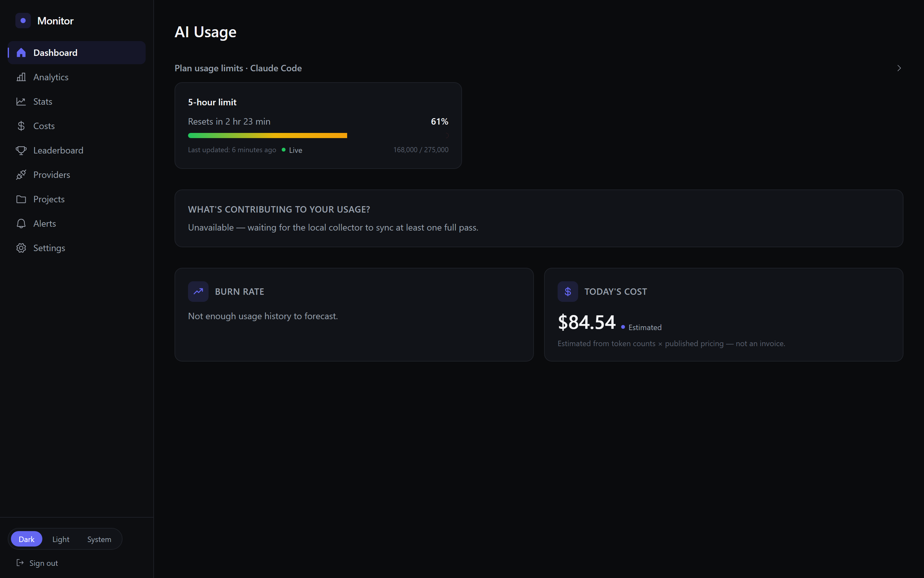Click the blue Estimated indicator dot
924x578 pixels.
pyautogui.click(x=623, y=327)
